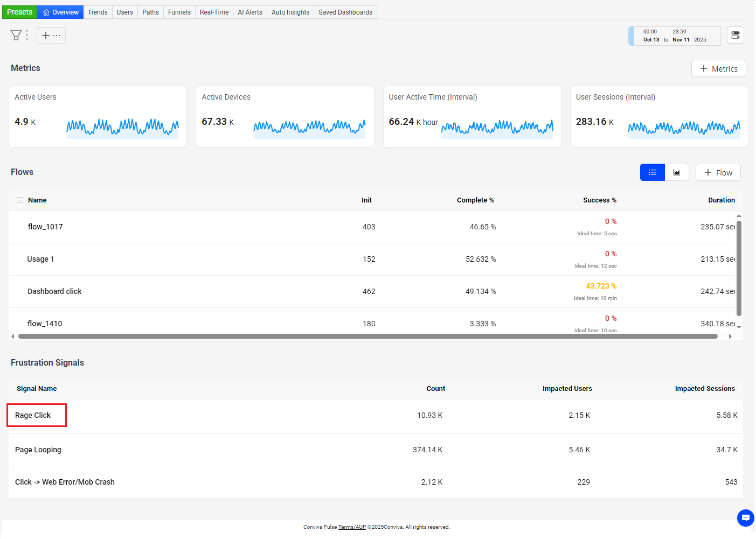756x539 pixels.
Task: Open the Funnels tab
Action: (x=179, y=12)
